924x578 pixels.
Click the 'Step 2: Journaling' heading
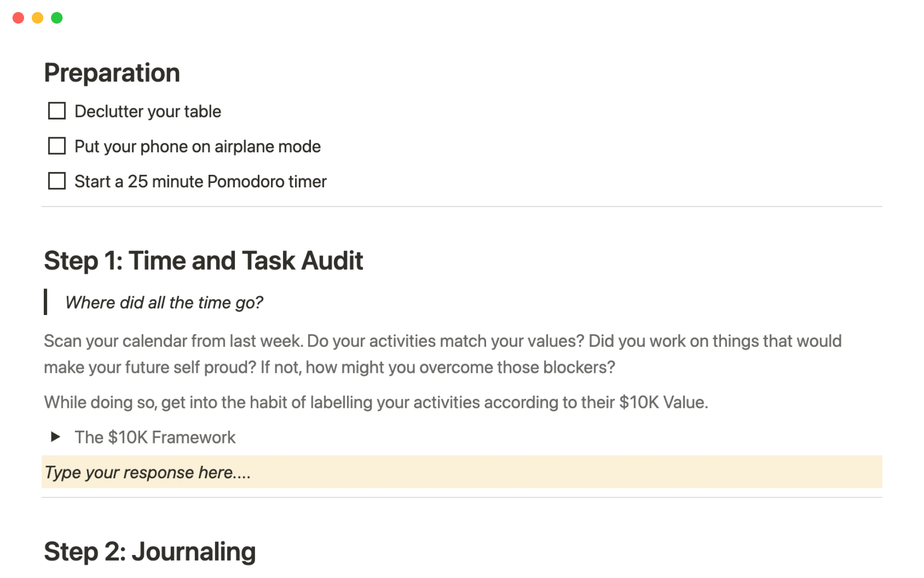coord(150,552)
